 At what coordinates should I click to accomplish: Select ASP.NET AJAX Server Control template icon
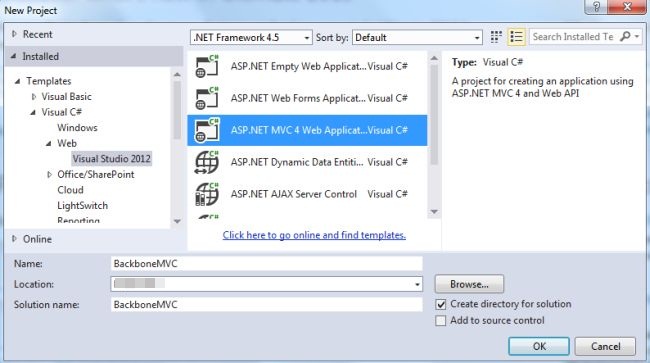coord(206,194)
